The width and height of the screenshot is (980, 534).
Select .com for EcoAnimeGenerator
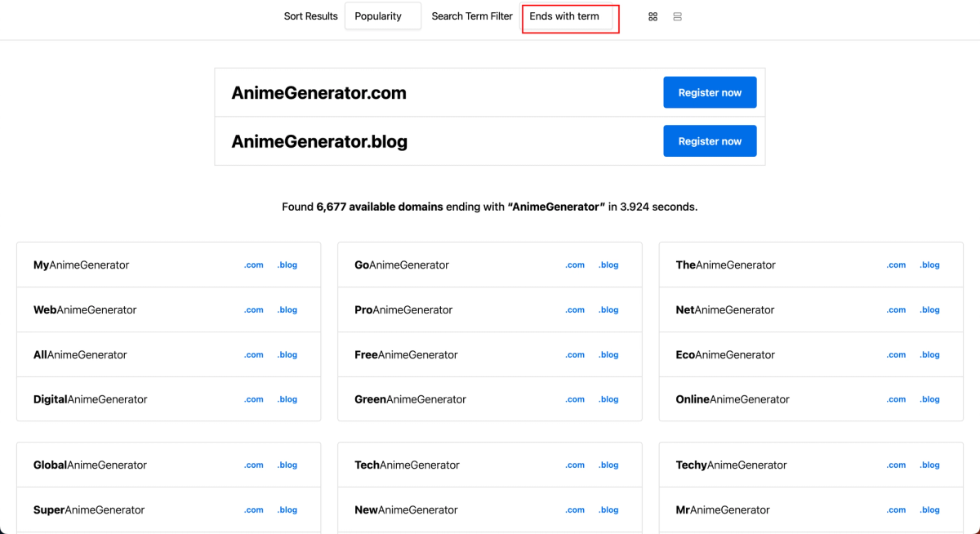[897, 355]
